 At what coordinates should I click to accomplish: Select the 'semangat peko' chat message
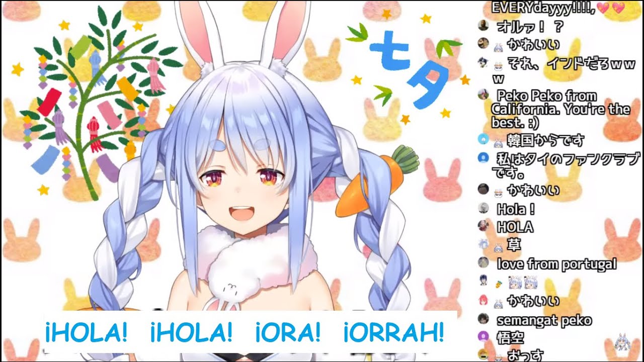tap(544, 320)
